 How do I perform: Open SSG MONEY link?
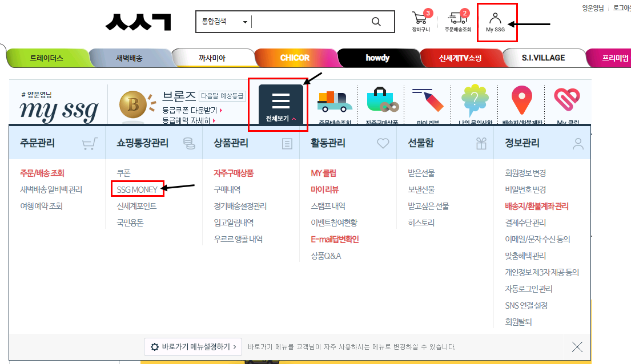[x=137, y=189]
